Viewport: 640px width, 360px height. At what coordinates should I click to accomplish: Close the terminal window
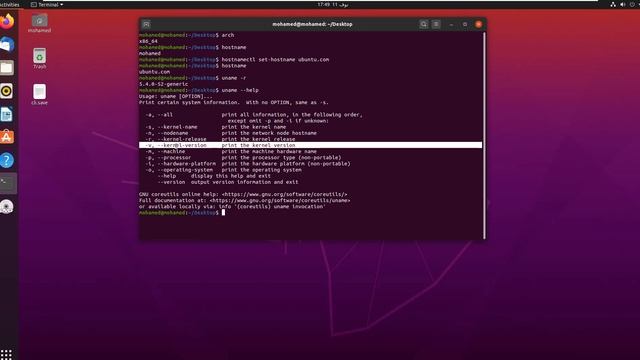click(x=478, y=24)
